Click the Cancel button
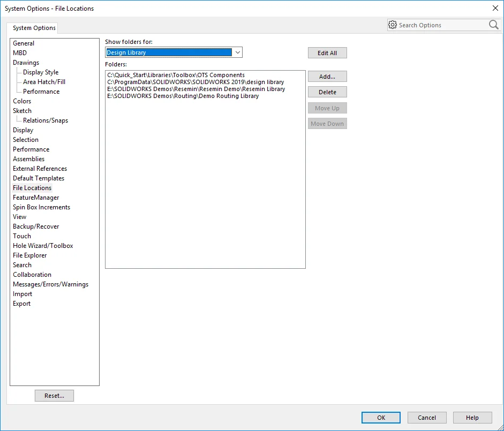 (x=427, y=418)
